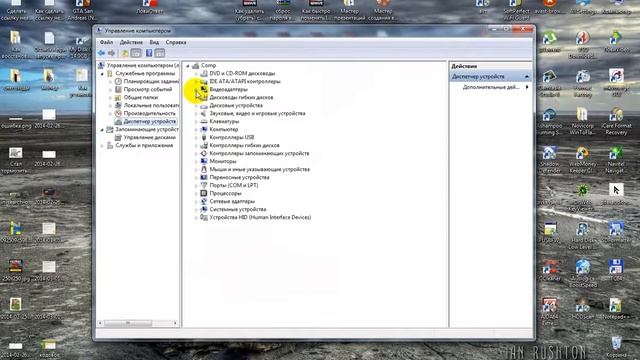
Task: Toggle the action pane toolbar icon
Action: 160,53
